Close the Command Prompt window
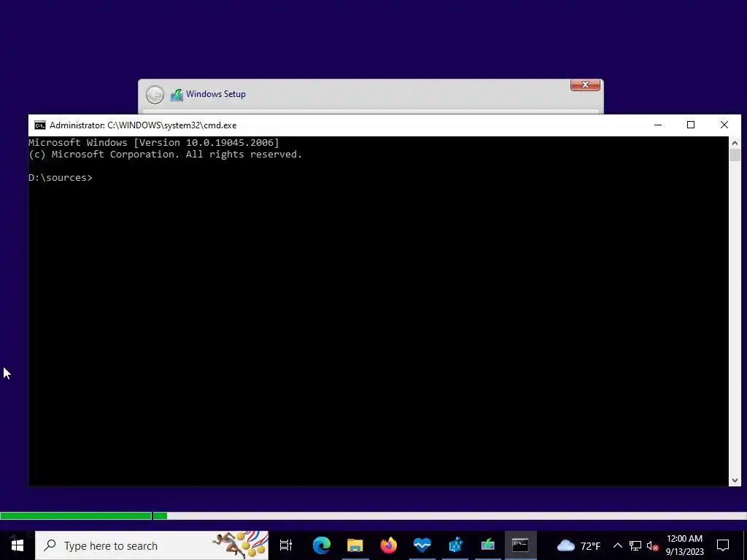The height and width of the screenshot is (560, 747). [x=724, y=125]
